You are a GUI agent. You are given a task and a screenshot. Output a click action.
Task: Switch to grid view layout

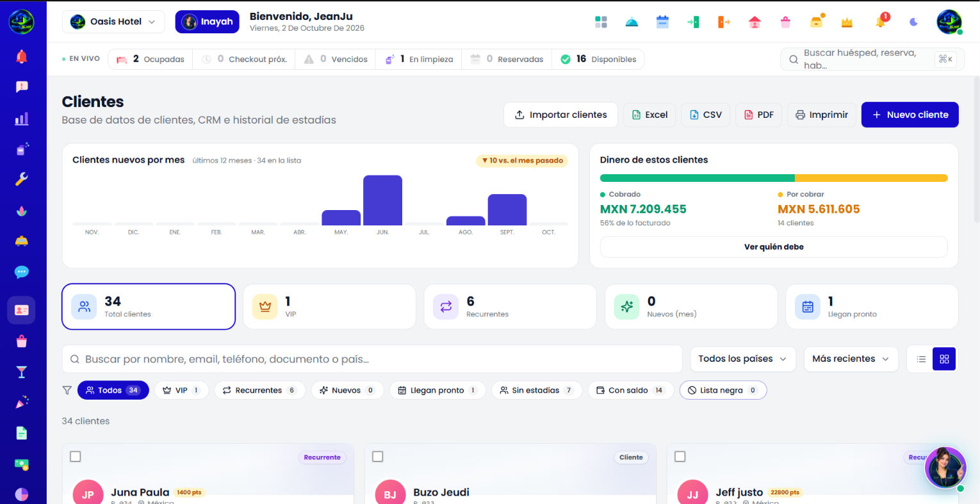pos(944,359)
